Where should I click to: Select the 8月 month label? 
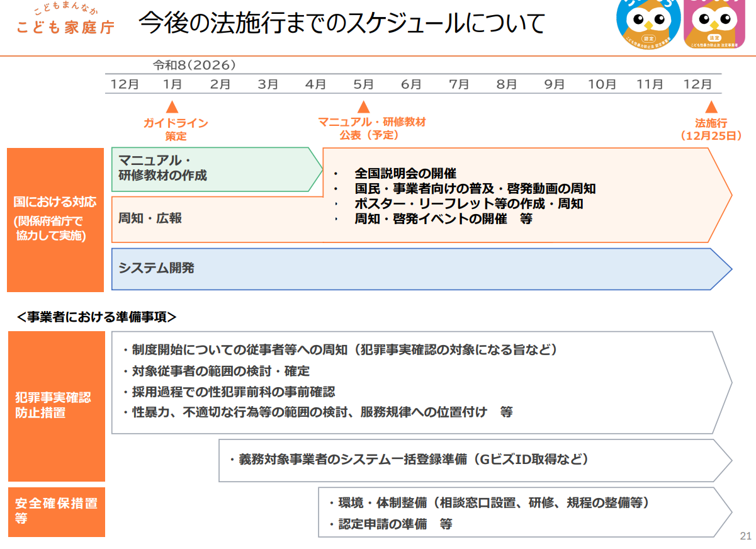click(507, 84)
